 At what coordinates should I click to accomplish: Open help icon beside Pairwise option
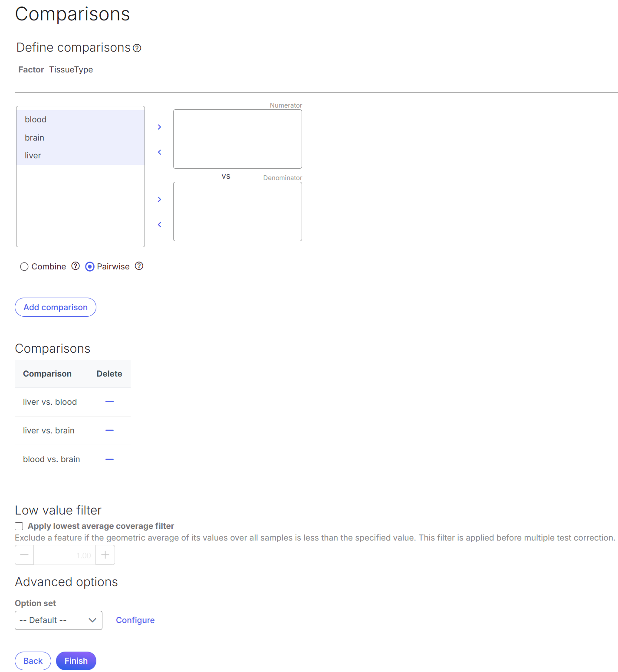click(x=139, y=266)
